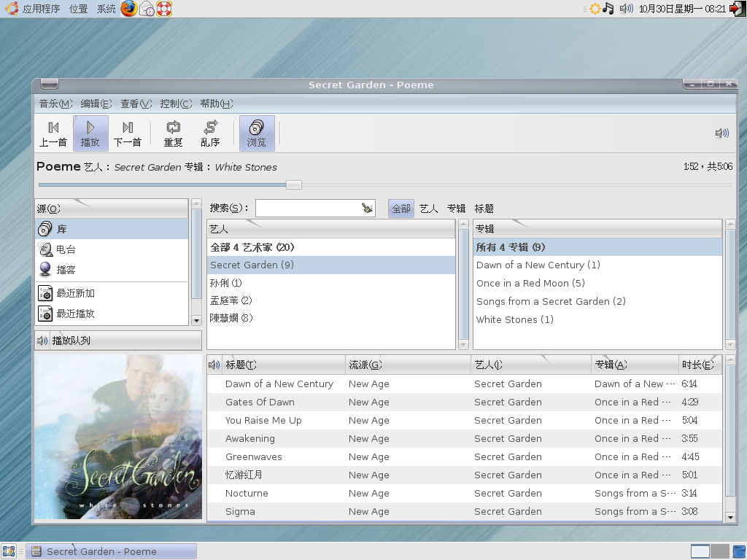Toggle the Browse (浏览) pane button
The width and height of the screenshot is (747, 560).
pos(257,133)
